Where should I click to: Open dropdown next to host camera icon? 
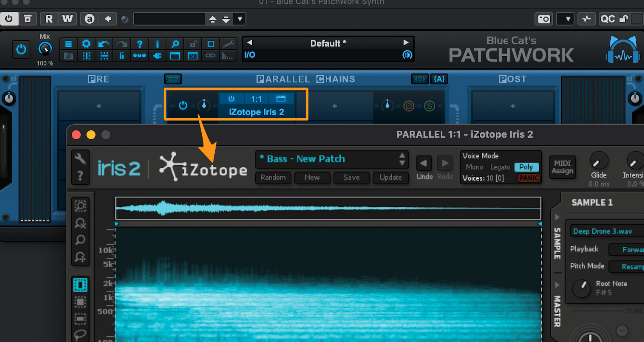click(x=565, y=19)
